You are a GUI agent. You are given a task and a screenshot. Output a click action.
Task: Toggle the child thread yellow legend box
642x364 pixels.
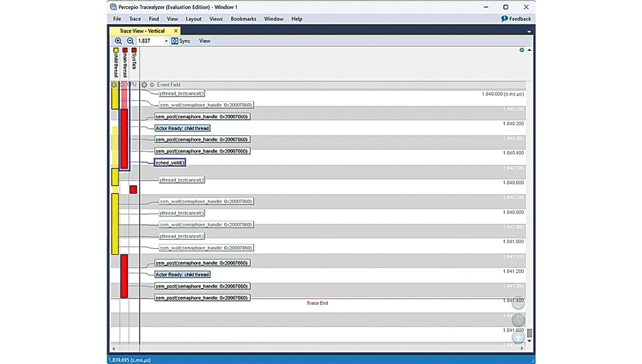pos(116,50)
